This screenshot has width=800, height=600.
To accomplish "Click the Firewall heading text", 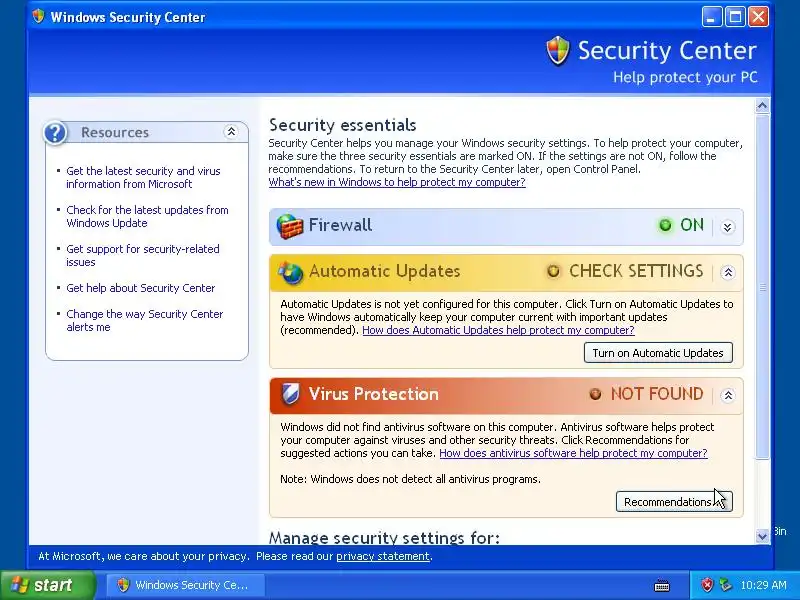I will tap(340, 225).
